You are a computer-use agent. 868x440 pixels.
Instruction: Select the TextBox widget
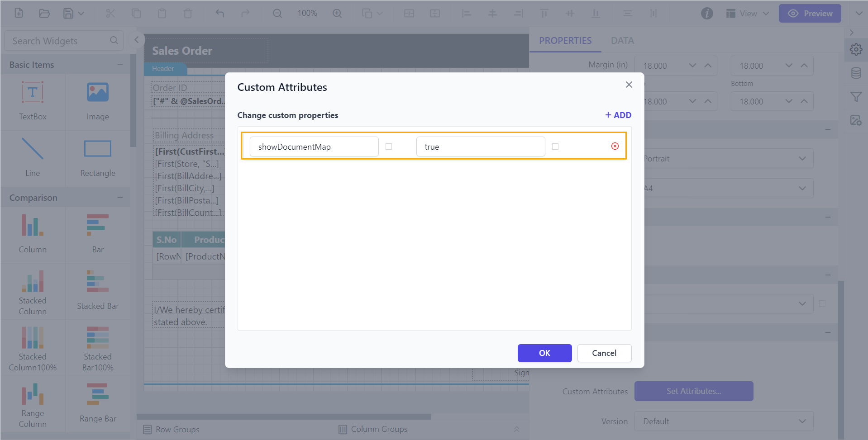[x=32, y=100]
